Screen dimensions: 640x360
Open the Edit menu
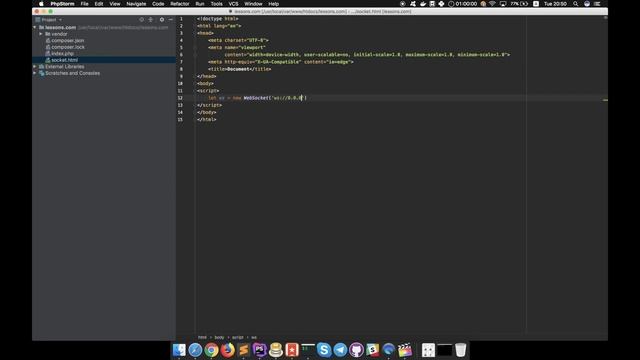99,4
